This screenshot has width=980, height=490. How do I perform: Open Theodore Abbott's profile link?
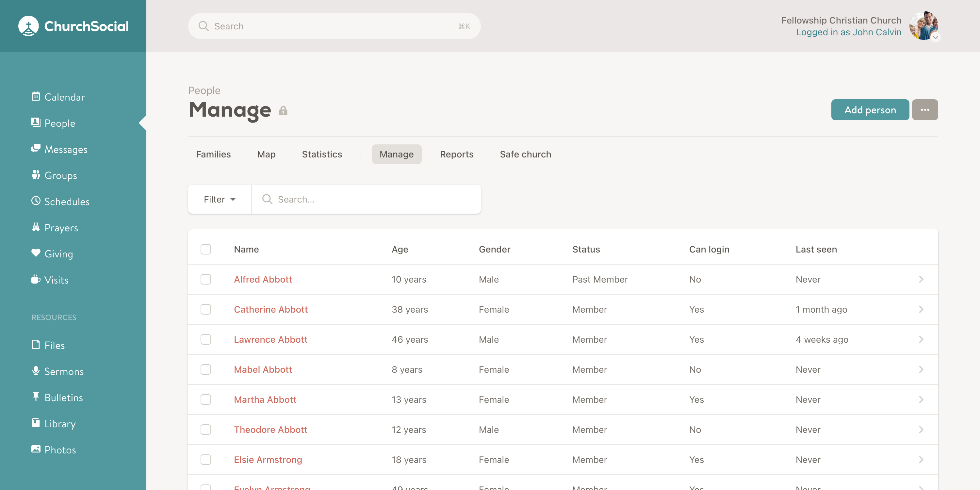tap(270, 430)
